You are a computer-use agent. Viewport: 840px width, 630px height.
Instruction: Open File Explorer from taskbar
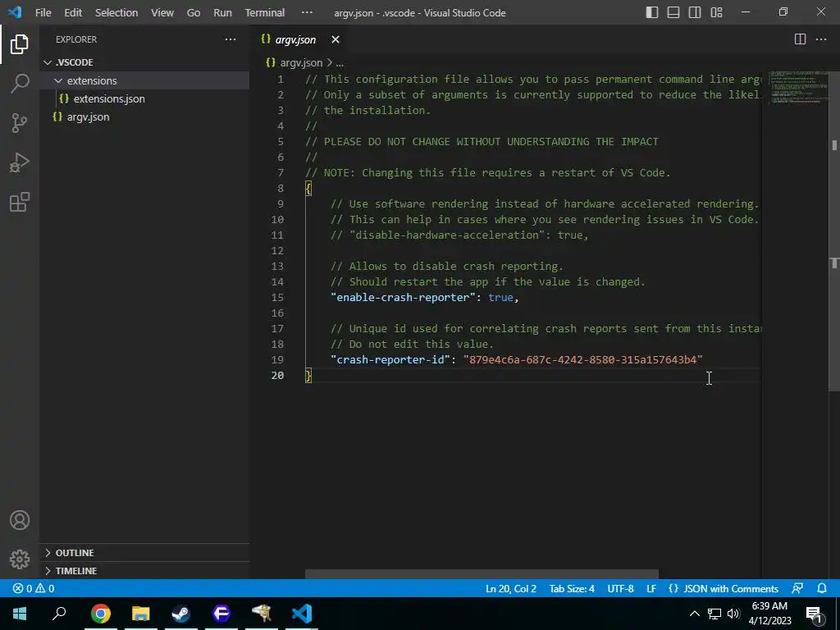tap(141, 614)
